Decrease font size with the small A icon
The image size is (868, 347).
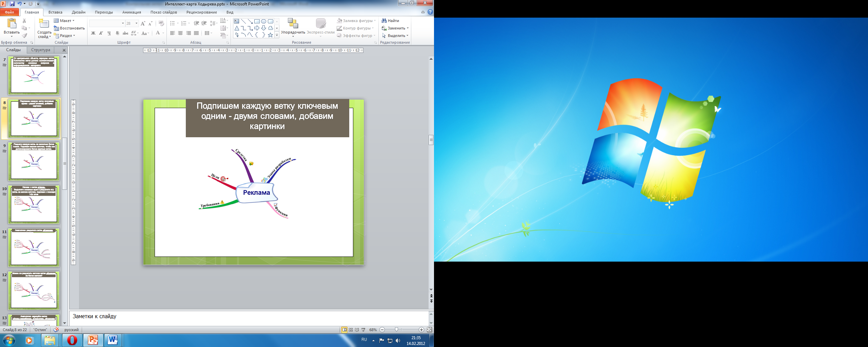151,23
